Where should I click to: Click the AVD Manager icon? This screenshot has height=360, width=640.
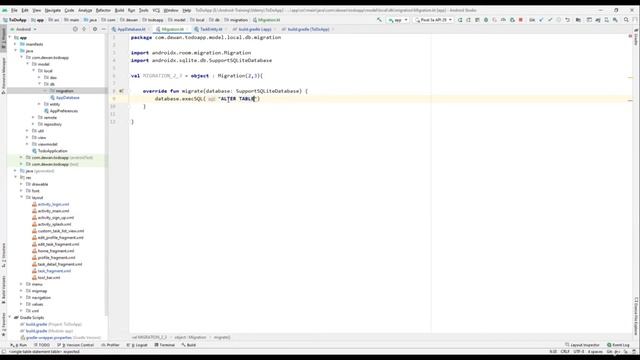(x=607, y=20)
